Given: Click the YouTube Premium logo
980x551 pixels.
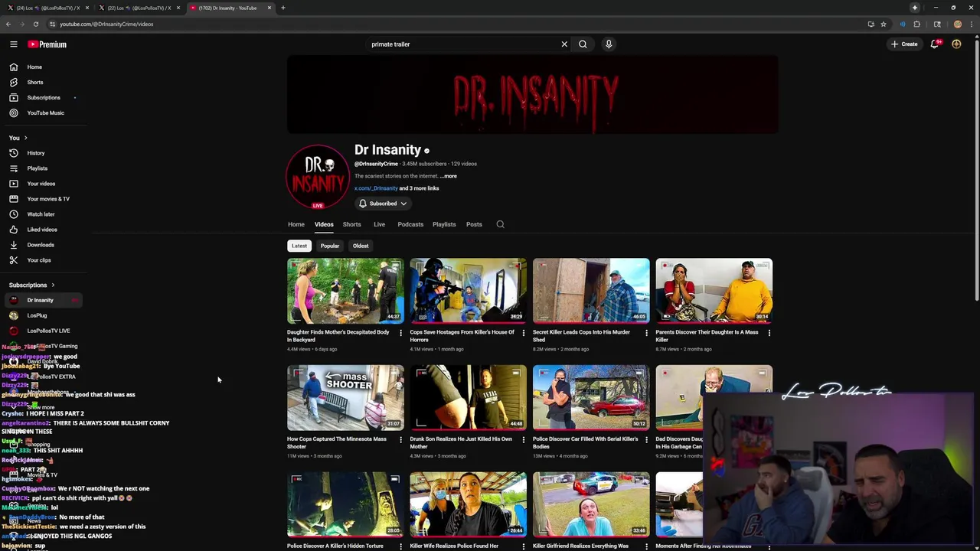Looking at the screenshot, I should [x=47, y=44].
